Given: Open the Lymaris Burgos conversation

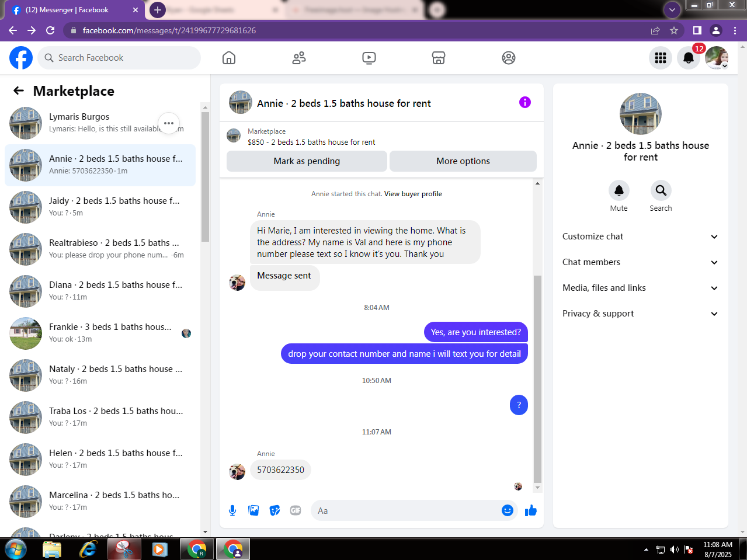Looking at the screenshot, I should point(100,123).
